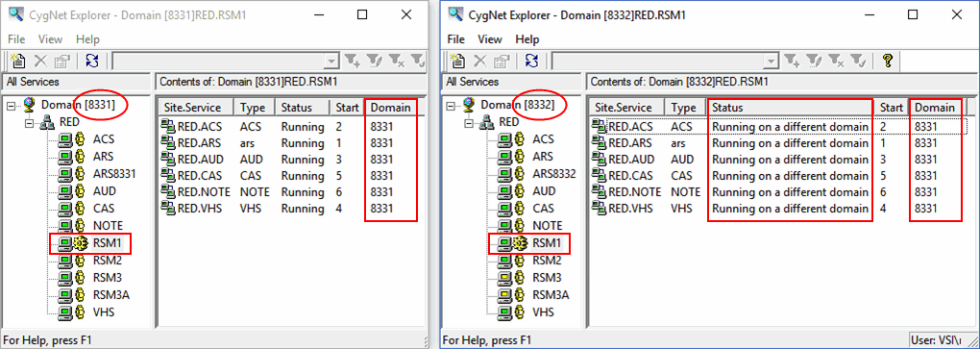Image resolution: width=980 pixels, height=349 pixels.
Task: Sort by Status column in right window
Action: tap(790, 108)
